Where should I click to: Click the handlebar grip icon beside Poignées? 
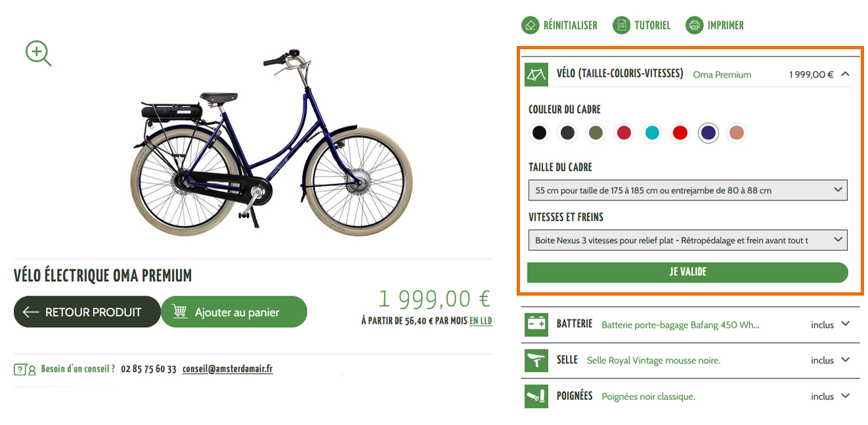[536, 396]
